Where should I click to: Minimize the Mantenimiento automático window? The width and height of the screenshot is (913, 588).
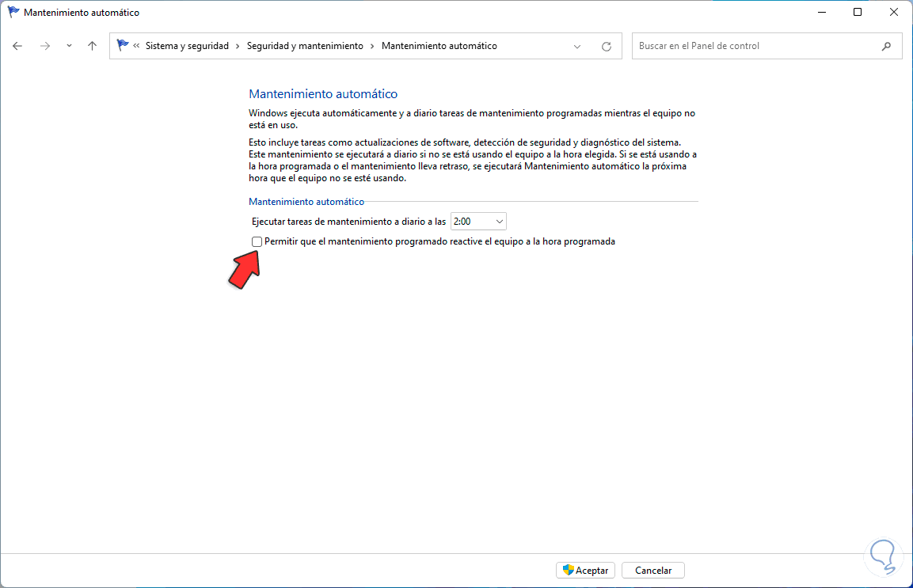[822, 12]
